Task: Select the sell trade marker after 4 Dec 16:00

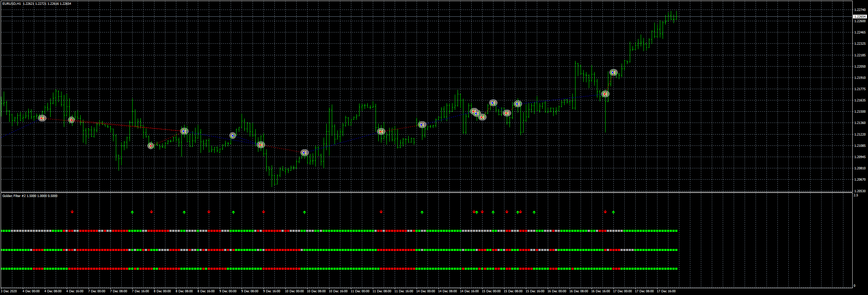Action: [x=71, y=120]
